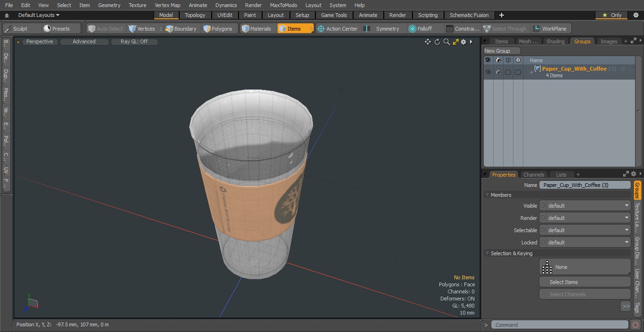Open the WorkPlane menu
Viewport: 644px width, 332px height.
tap(551, 29)
